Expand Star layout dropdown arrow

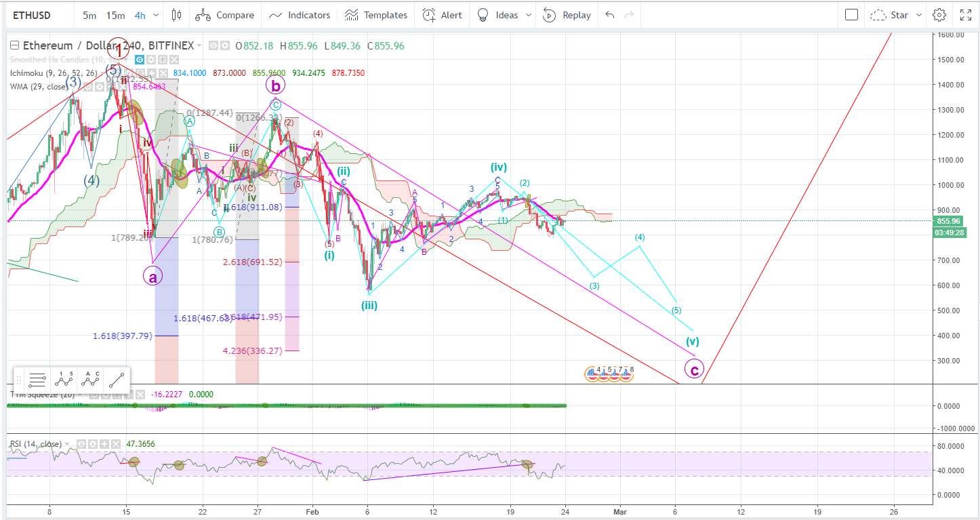pyautogui.click(x=918, y=15)
